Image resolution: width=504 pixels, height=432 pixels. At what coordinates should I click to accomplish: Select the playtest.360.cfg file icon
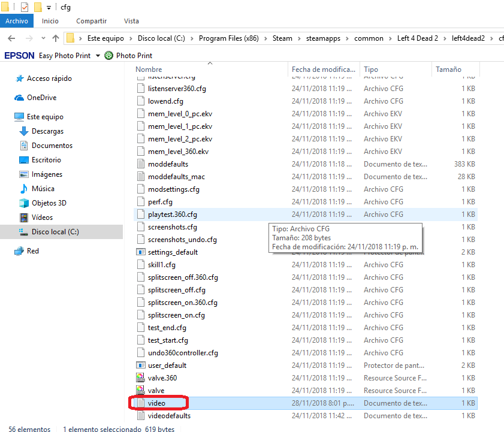(141, 215)
